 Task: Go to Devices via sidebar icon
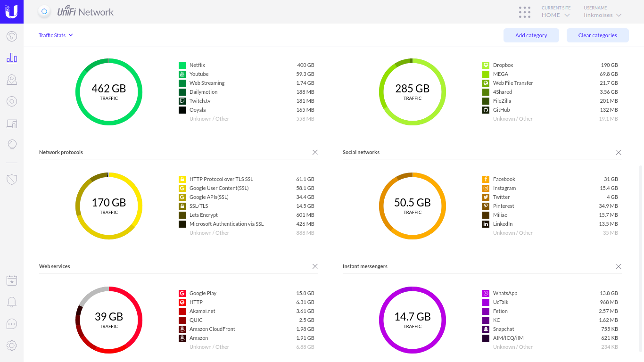point(12,101)
